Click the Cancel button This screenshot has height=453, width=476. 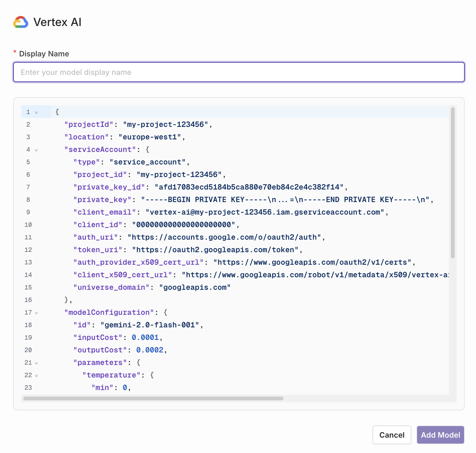392,435
